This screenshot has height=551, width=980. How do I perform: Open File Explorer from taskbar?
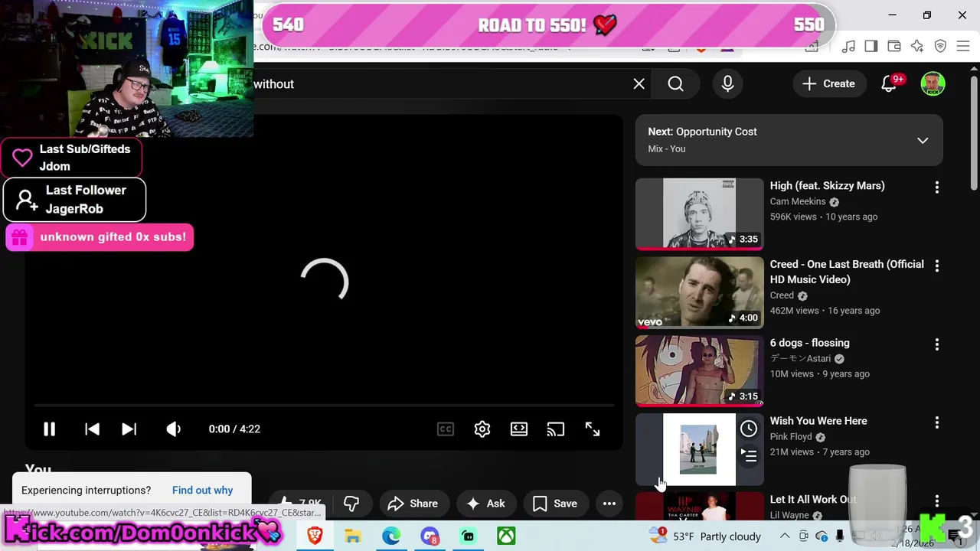(353, 536)
